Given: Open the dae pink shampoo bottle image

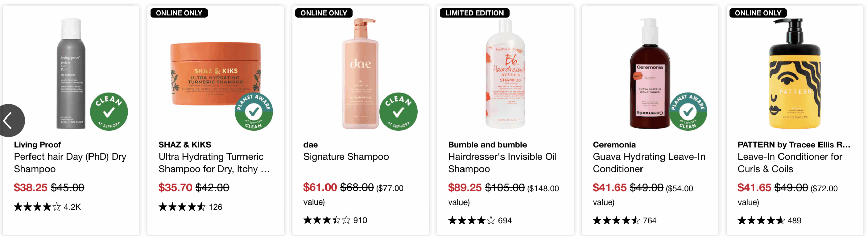Looking at the screenshot, I should [x=360, y=74].
